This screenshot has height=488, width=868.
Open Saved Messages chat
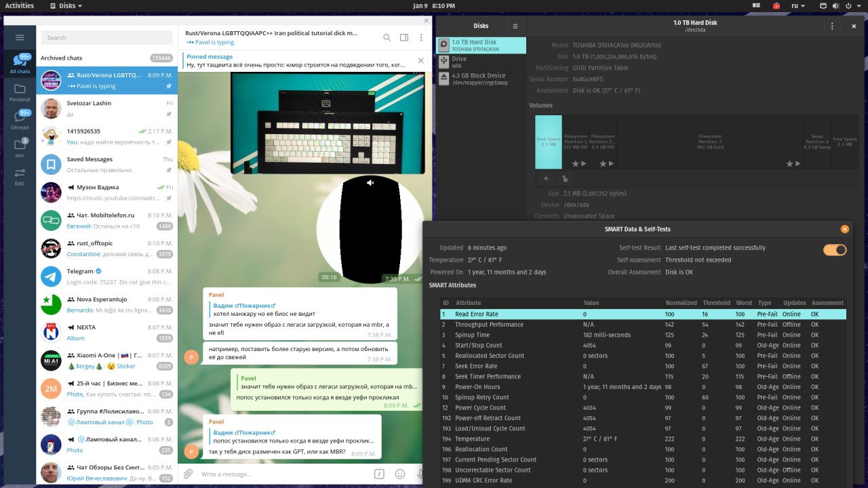(107, 165)
